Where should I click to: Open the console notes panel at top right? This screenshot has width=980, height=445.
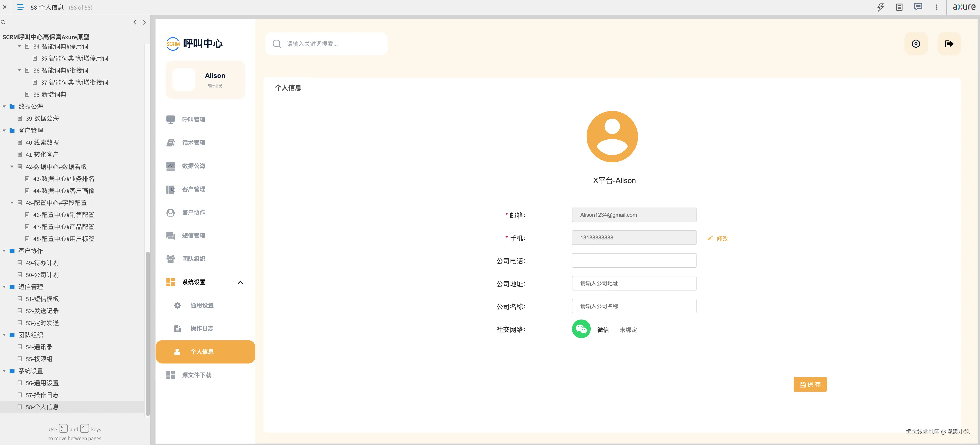pyautogui.click(x=899, y=7)
